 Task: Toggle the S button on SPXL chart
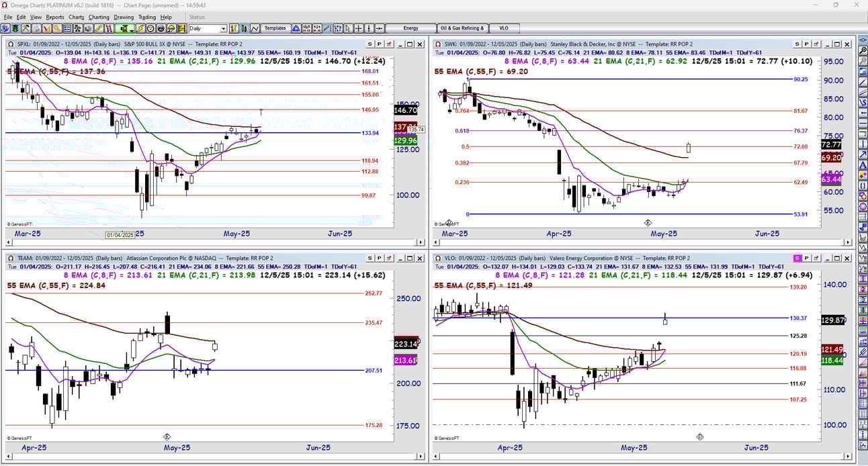(369, 44)
